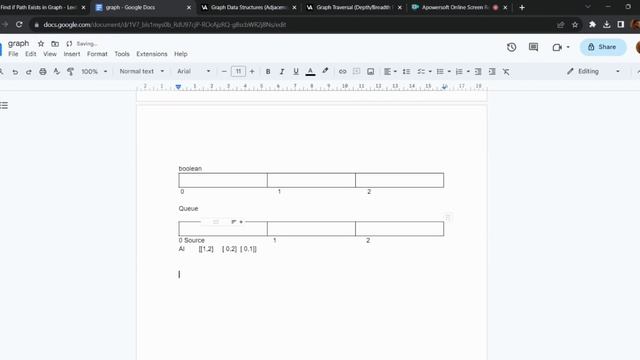Open numbered list options arrow

(468, 71)
